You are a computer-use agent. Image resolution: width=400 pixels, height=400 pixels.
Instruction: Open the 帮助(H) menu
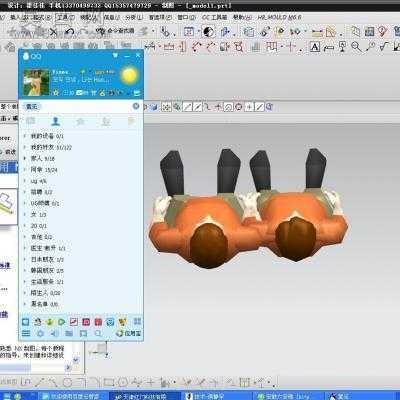coord(242,17)
